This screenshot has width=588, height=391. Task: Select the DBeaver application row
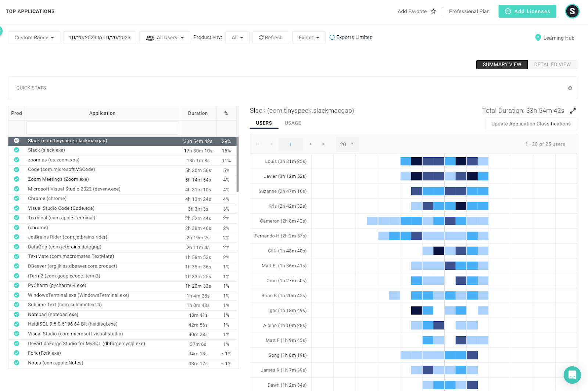pyautogui.click(x=123, y=266)
